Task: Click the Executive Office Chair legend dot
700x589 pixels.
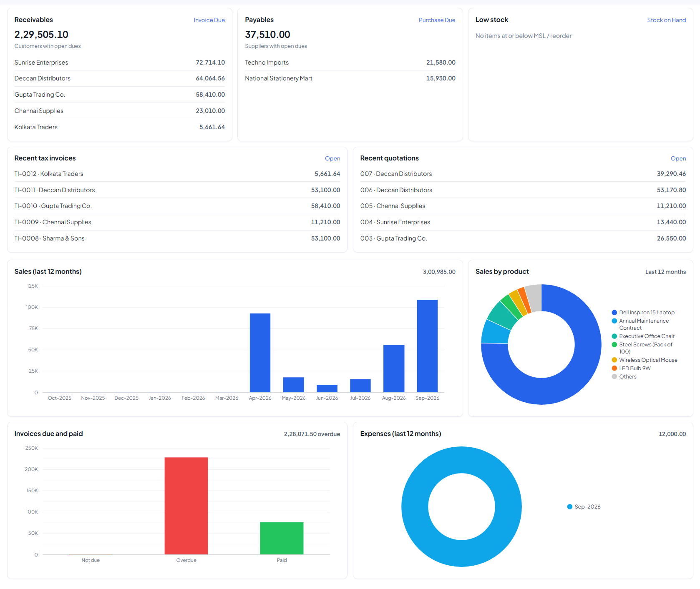Action: (x=614, y=336)
